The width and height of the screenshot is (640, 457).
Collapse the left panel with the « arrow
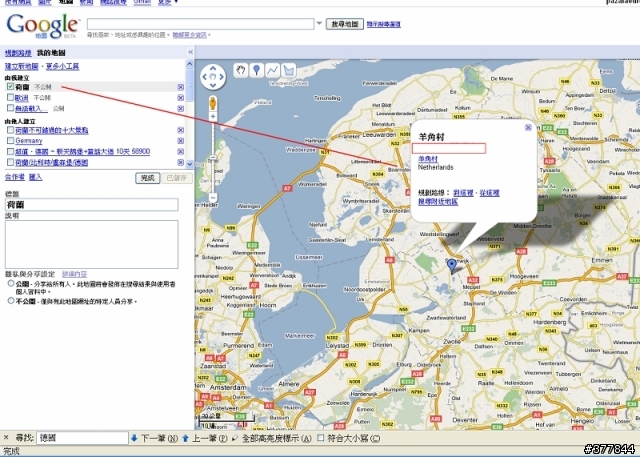(x=190, y=52)
